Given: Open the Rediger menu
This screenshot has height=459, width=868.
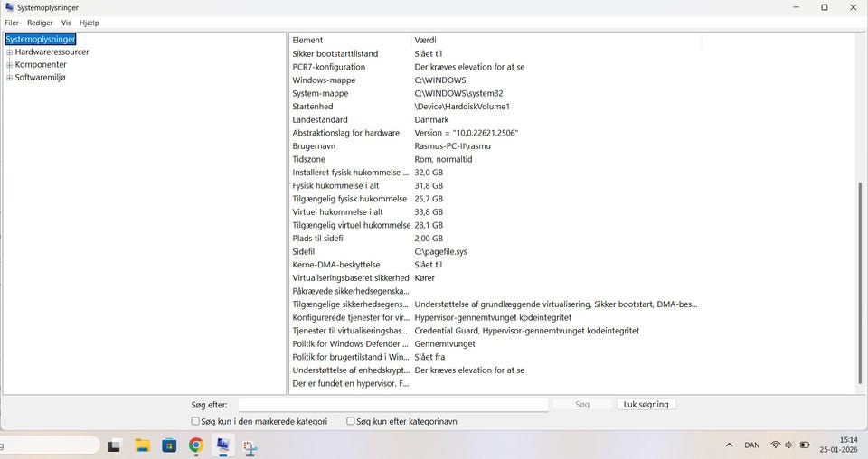Looking at the screenshot, I should coord(40,23).
